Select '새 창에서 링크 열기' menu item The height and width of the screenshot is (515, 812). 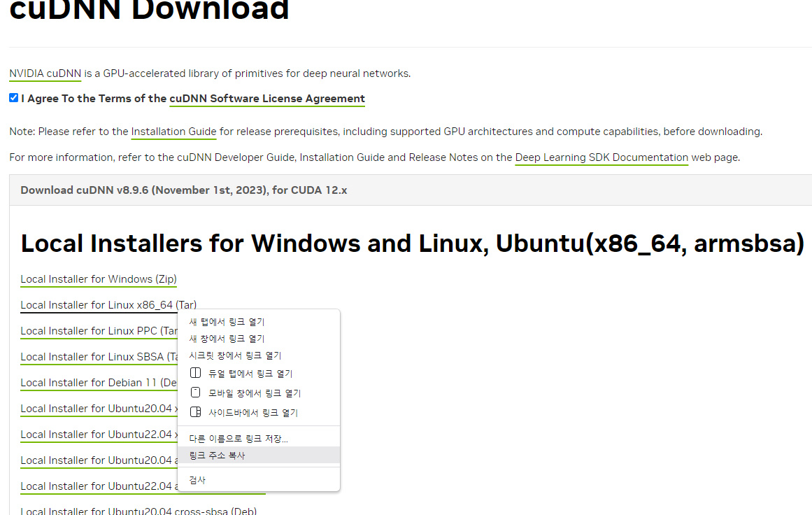pyautogui.click(x=259, y=339)
